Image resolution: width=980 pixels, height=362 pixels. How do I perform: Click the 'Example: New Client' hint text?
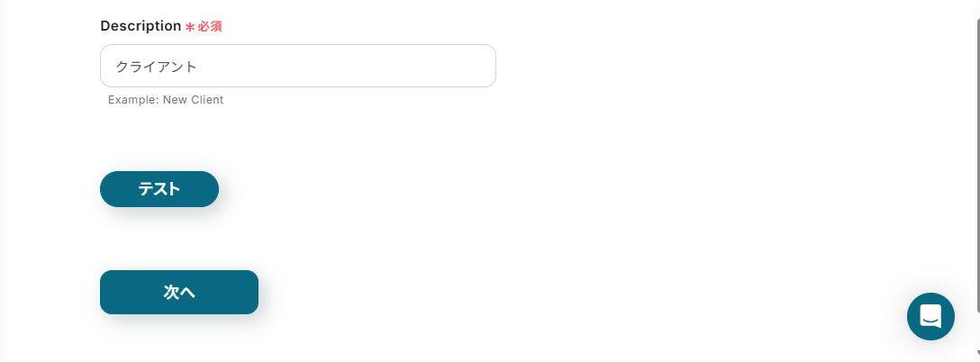(x=166, y=99)
